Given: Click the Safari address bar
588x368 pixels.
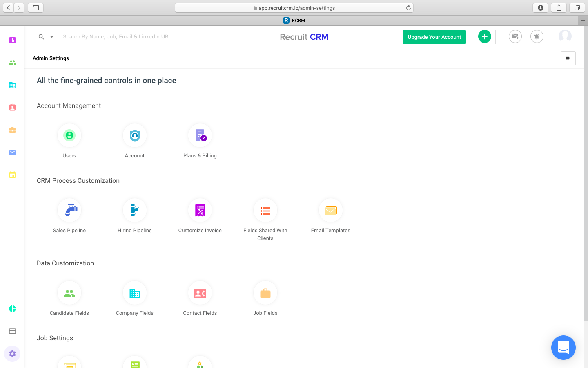Looking at the screenshot, I should 294,8.
